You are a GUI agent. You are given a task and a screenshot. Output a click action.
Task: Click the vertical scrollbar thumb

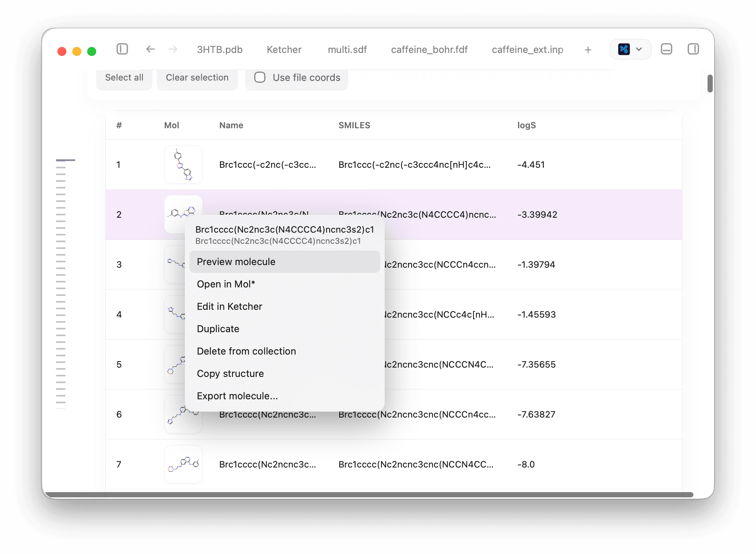[x=710, y=84]
